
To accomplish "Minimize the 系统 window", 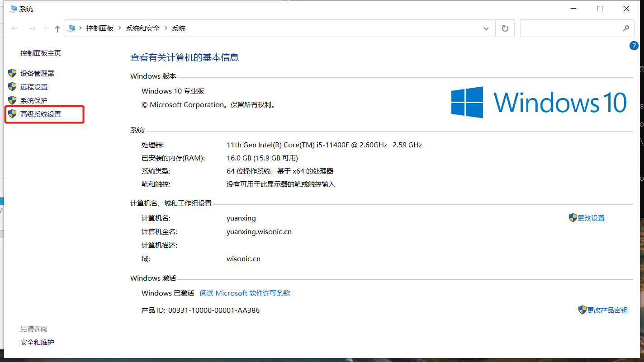I will click(x=573, y=9).
